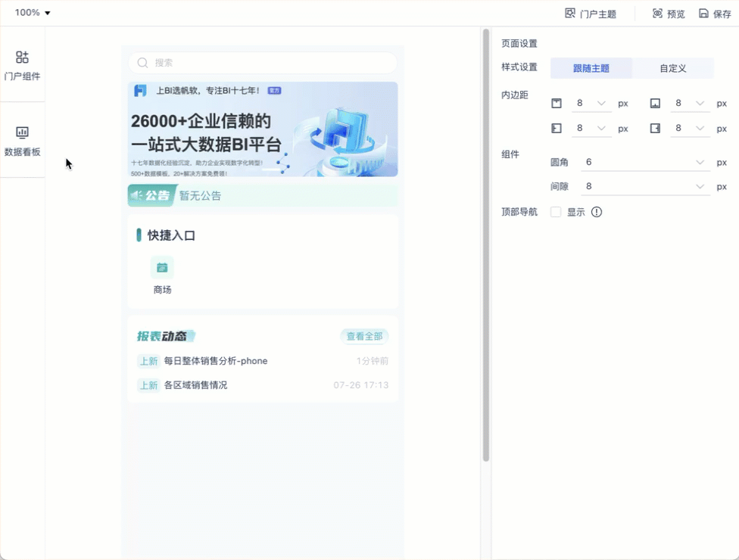Open the left padding value dropdown
Image resolution: width=739 pixels, height=560 pixels.
(591, 128)
